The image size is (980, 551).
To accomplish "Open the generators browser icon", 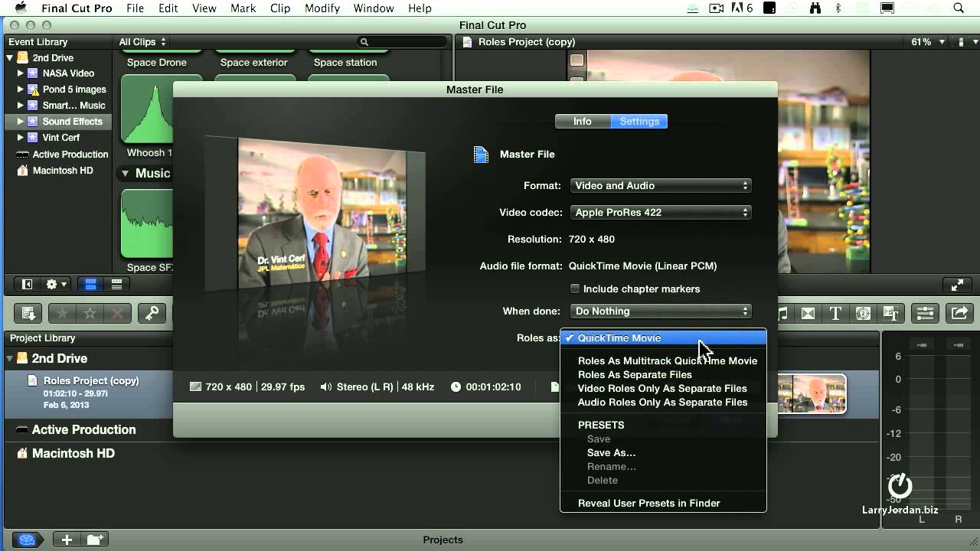I will tap(863, 313).
